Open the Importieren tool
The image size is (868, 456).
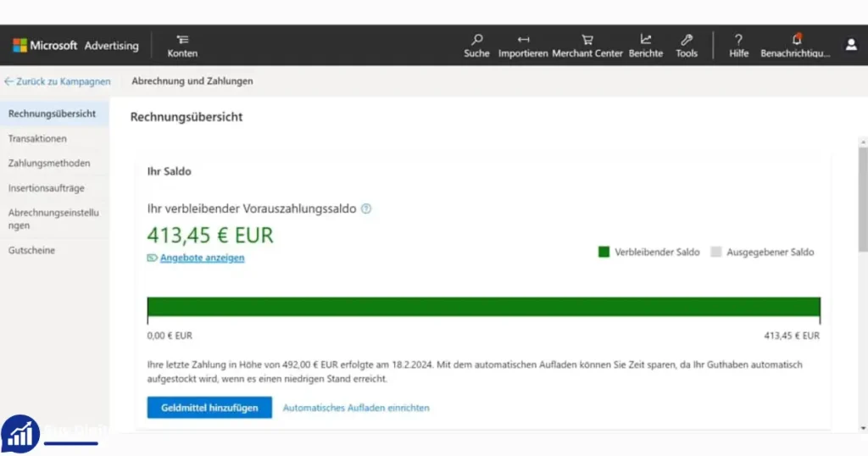point(522,46)
